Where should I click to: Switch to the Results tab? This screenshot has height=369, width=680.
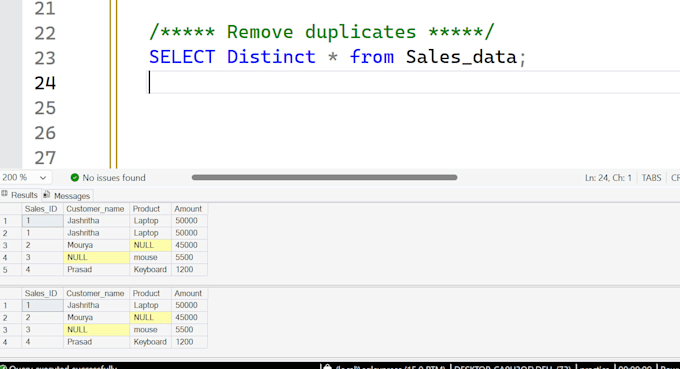pyautogui.click(x=20, y=195)
